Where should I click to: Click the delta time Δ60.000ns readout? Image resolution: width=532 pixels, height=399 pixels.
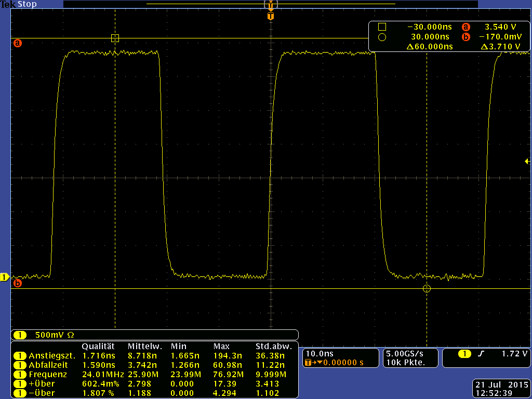point(430,46)
